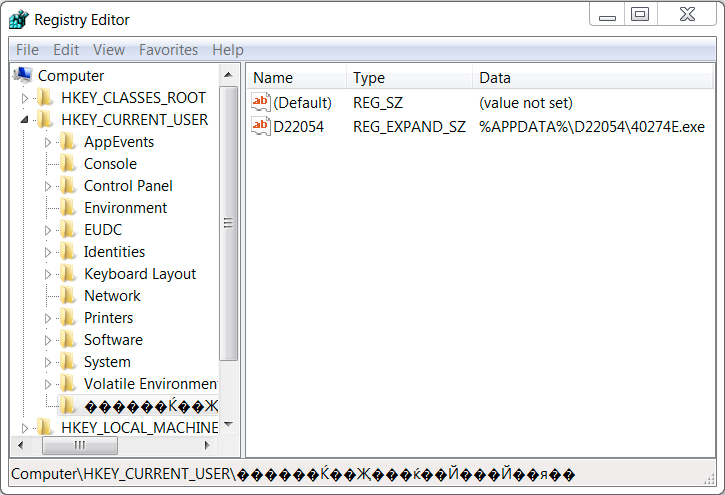Click the AppEvents folder icon
Viewport: 725px width, 495px height.
pyautogui.click(x=68, y=142)
